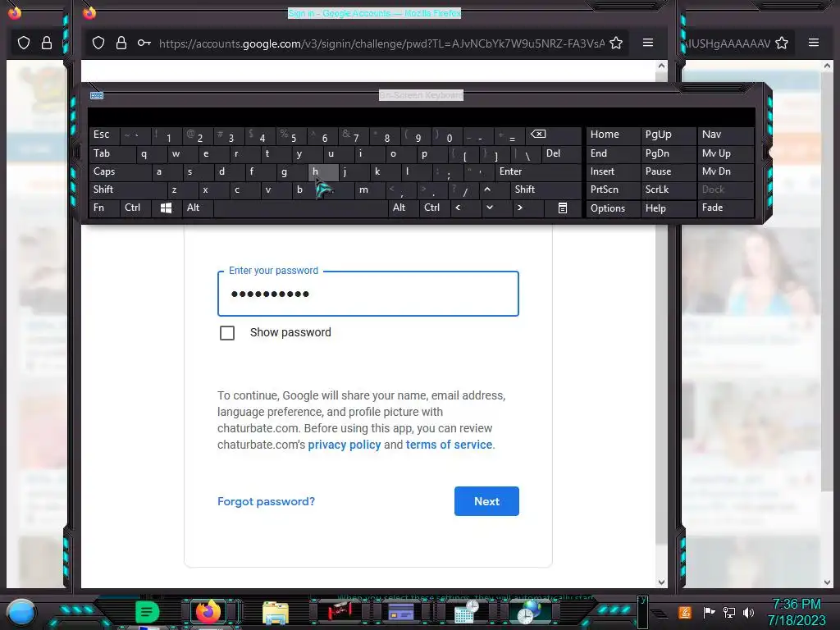Click the volume icon in the system tray
The height and width of the screenshot is (630, 840).
(x=748, y=612)
